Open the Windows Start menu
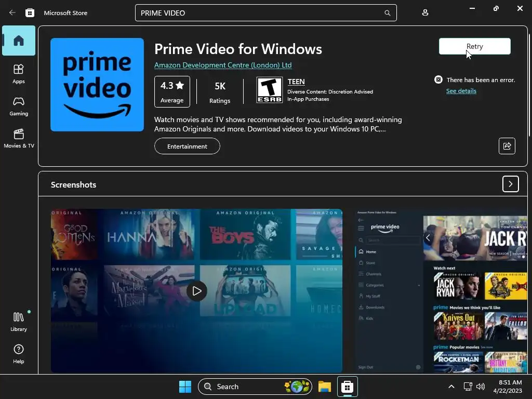 pyautogui.click(x=185, y=387)
